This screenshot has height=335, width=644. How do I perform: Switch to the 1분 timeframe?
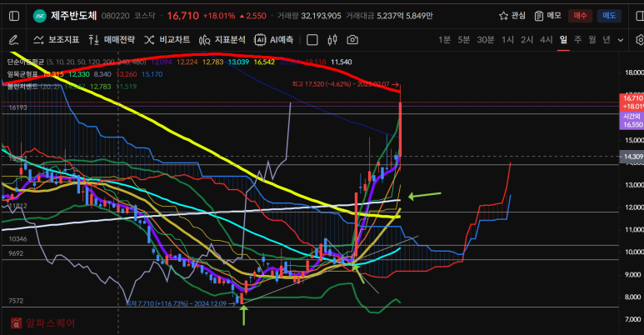(444, 40)
